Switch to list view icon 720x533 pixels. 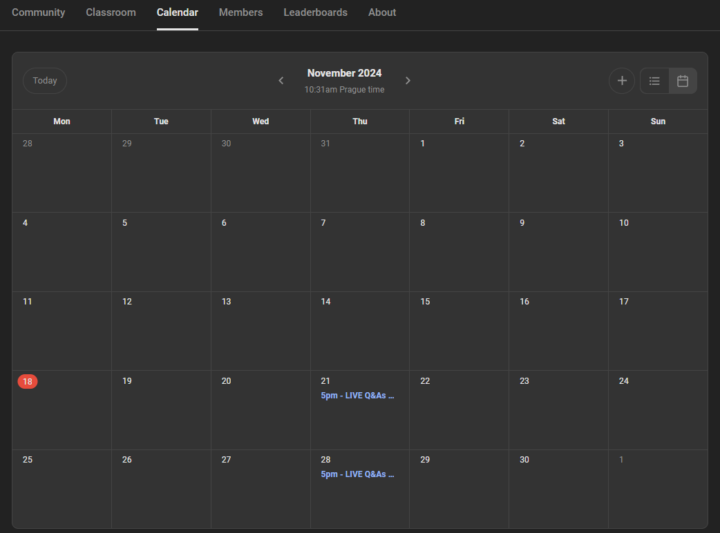pos(654,81)
